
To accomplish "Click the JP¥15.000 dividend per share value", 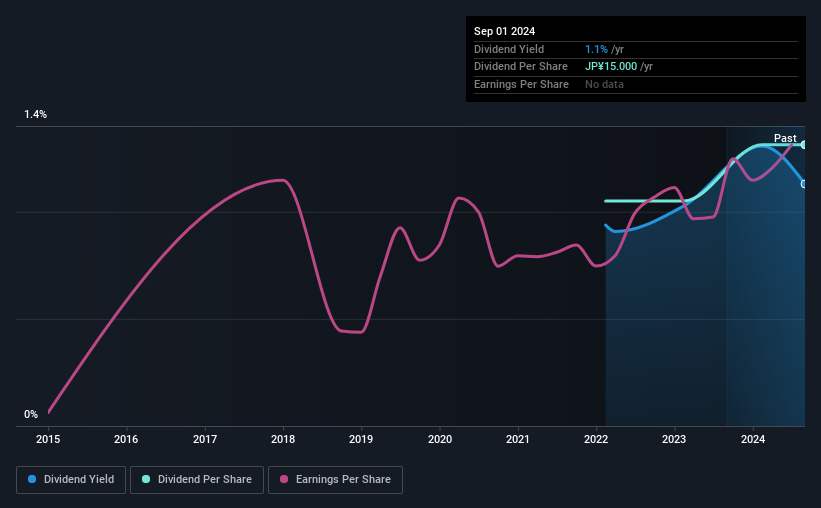I will click(x=611, y=67).
